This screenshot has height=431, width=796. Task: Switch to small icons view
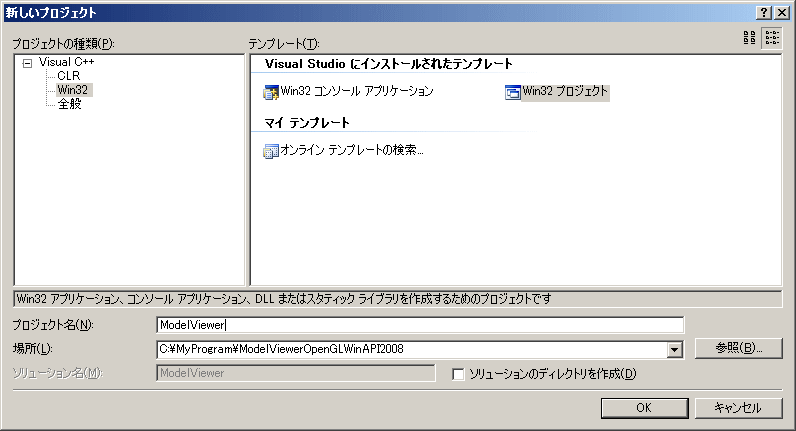pos(772,38)
